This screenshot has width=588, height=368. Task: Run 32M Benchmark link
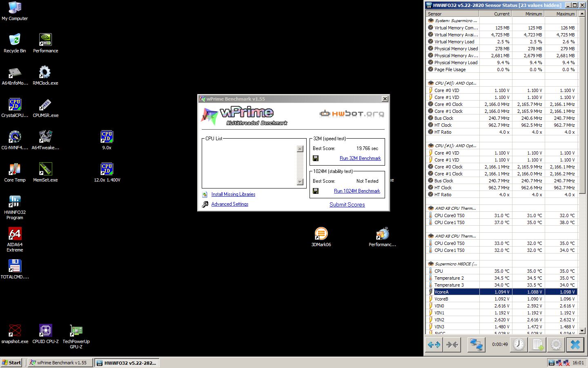coord(360,158)
